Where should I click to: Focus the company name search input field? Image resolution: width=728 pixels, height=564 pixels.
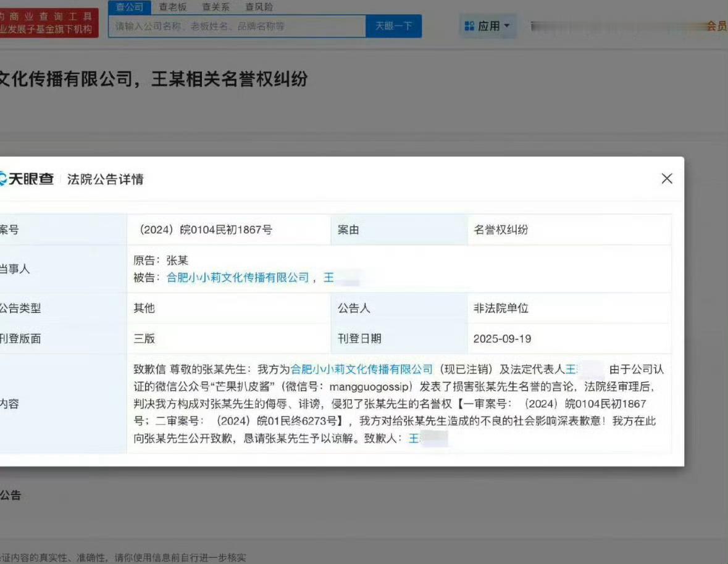[x=237, y=26]
